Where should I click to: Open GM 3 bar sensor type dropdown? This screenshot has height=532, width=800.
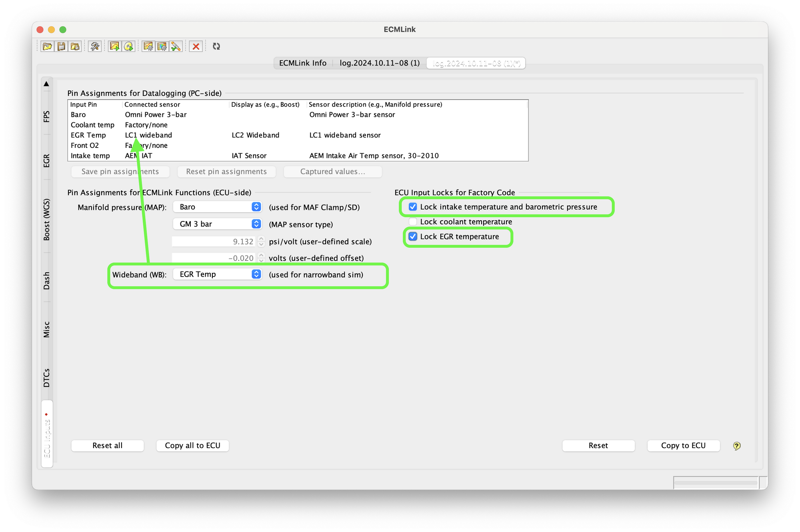click(x=218, y=224)
